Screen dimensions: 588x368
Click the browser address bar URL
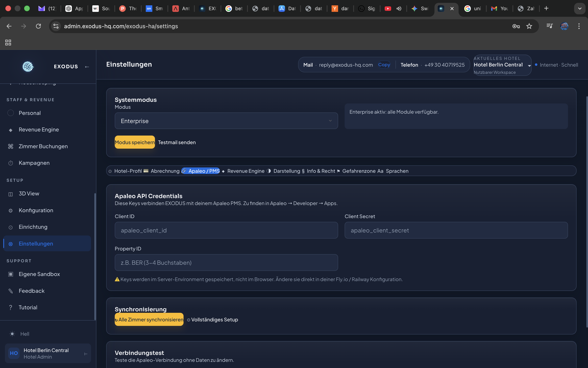pyautogui.click(x=121, y=26)
